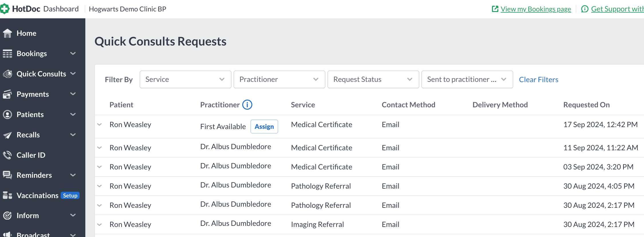The height and width of the screenshot is (237, 644).
Task: Expand the Payments sidebar chevron
Action: (73, 94)
